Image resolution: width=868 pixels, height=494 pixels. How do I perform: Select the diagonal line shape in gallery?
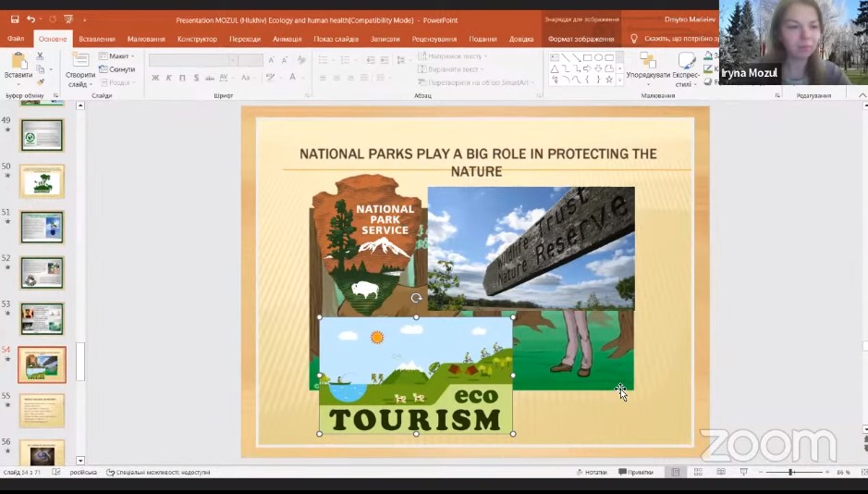[x=565, y=57]
